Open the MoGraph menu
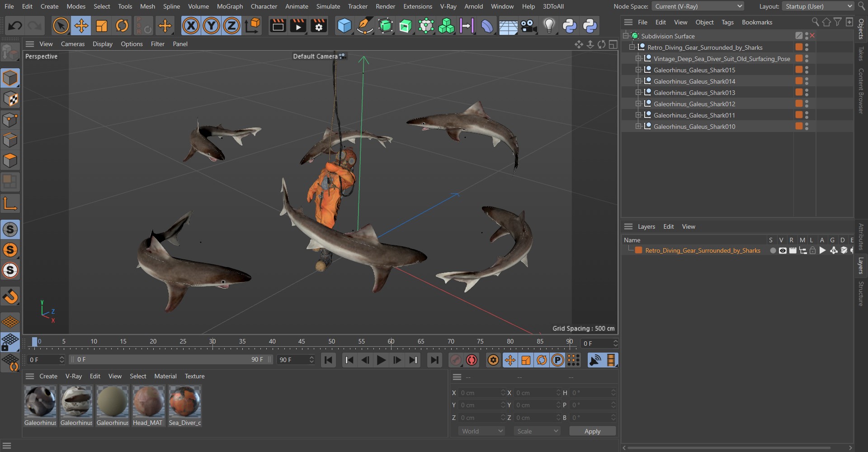 coord(230,6)
